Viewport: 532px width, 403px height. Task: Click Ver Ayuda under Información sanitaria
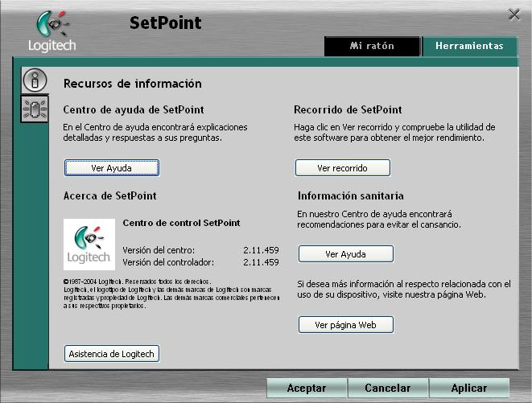click(x=346, y=254)
